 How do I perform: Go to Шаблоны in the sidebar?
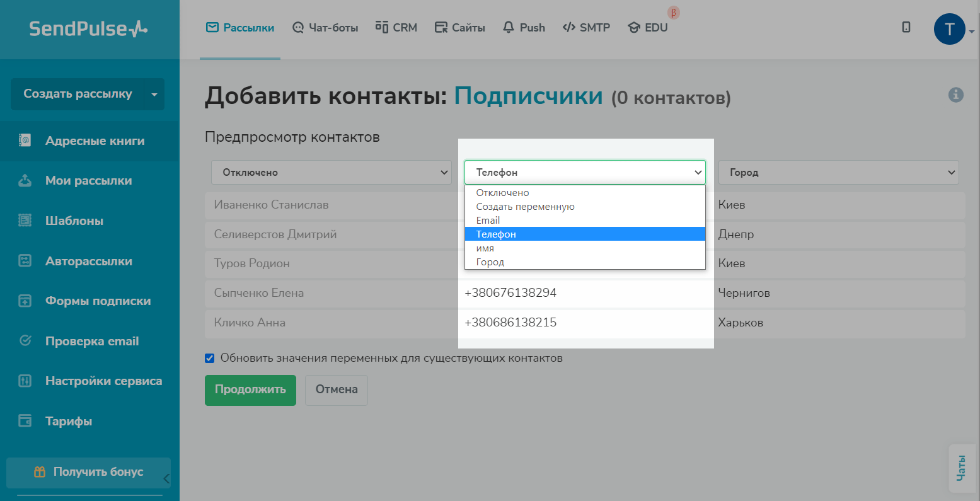[x=74, y=221]
